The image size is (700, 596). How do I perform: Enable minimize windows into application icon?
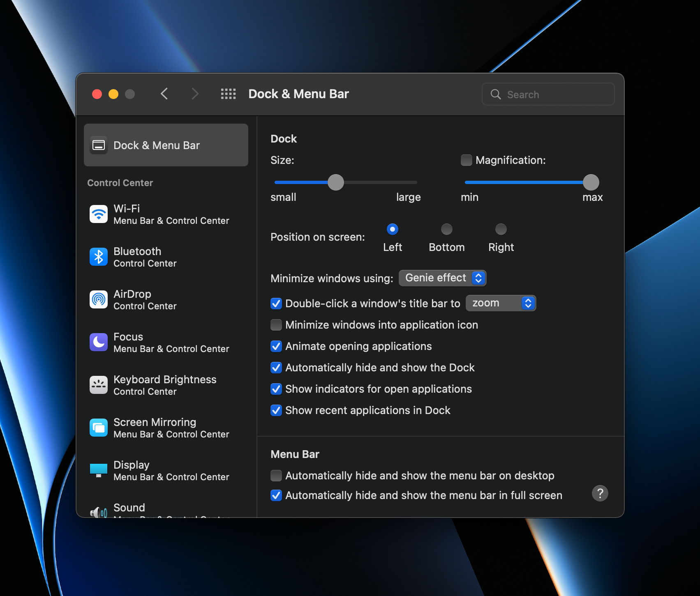276,325
